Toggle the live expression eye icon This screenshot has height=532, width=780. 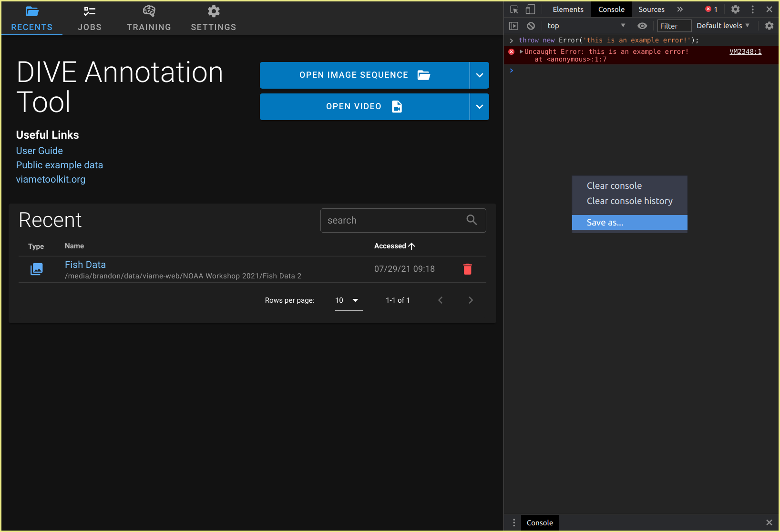(x=642, y=26)
